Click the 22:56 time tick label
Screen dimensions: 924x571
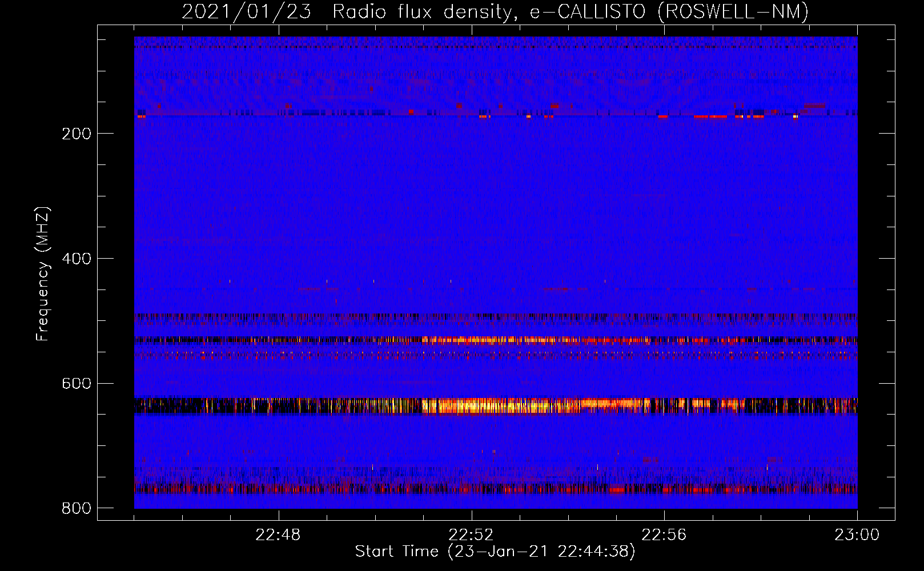tap(664, 535)
